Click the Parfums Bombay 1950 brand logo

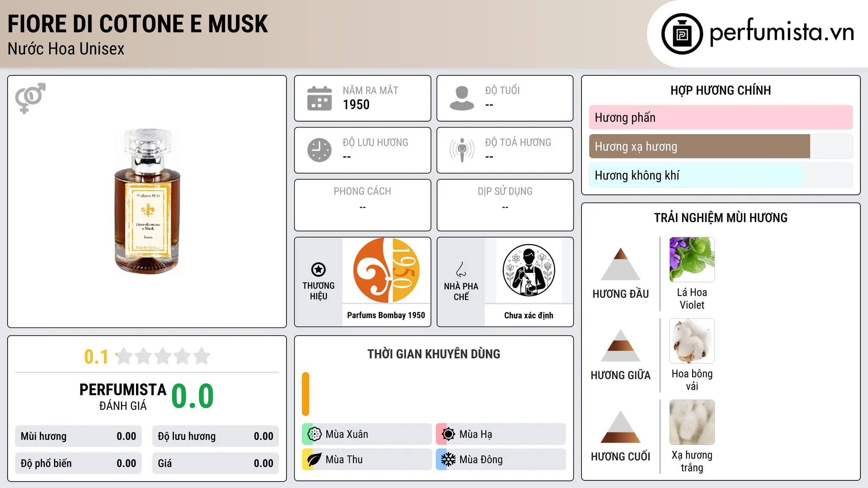(x=386, y=270)
